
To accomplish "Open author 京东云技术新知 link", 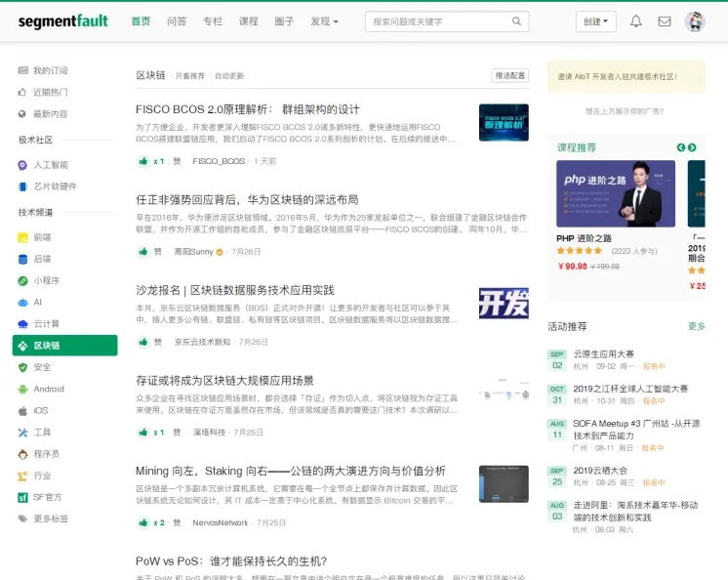I will 202,342.
